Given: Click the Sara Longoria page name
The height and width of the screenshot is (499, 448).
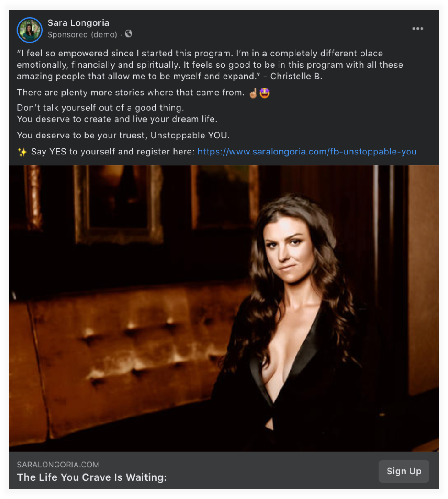Looking at the screenshot, I should tap(78, 23).
